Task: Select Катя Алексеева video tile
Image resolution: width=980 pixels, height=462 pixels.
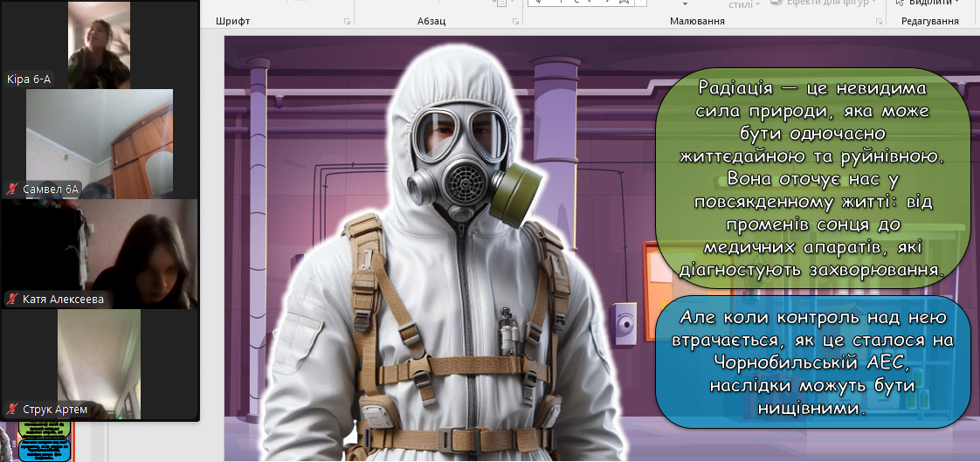Action: coord(100,254)
